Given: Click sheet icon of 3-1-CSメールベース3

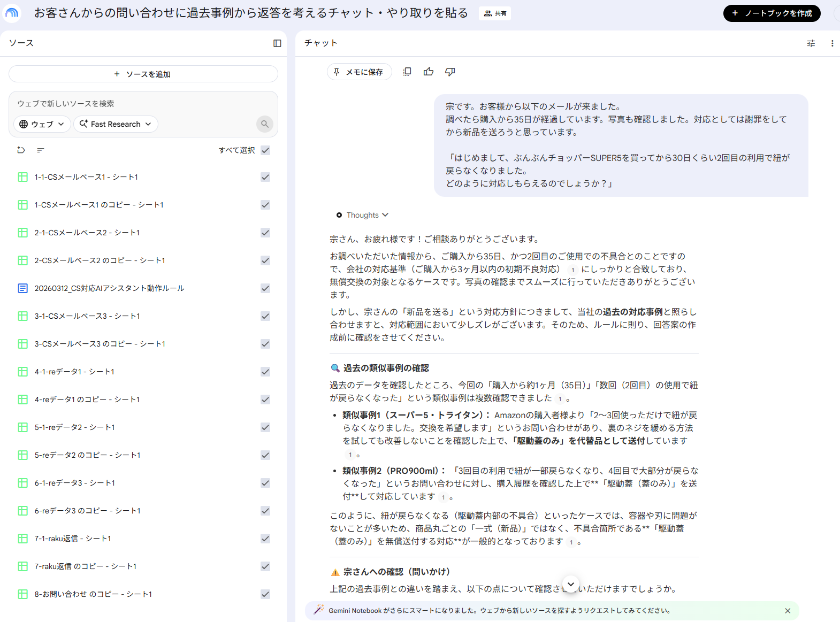Looking at the screenshot, I should coord(23,316).
